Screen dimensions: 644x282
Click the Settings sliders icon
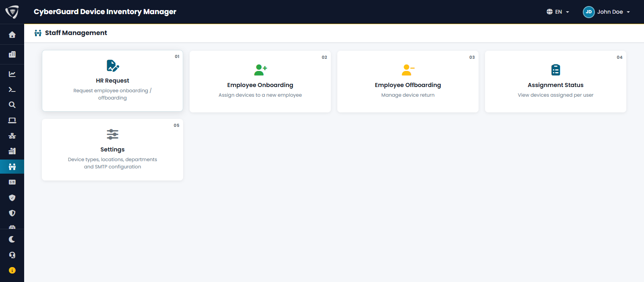click(113, 135)
